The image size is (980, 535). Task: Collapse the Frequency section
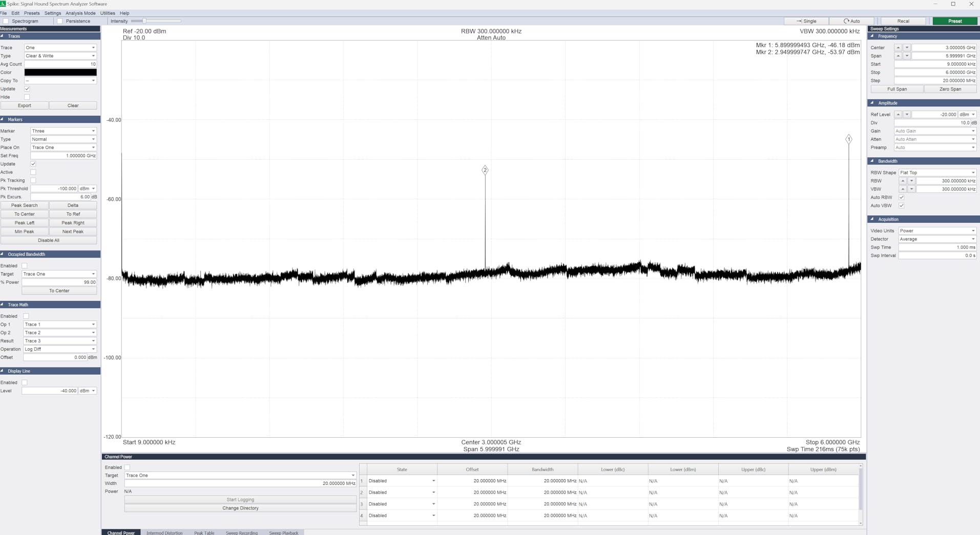coord(872,36)
